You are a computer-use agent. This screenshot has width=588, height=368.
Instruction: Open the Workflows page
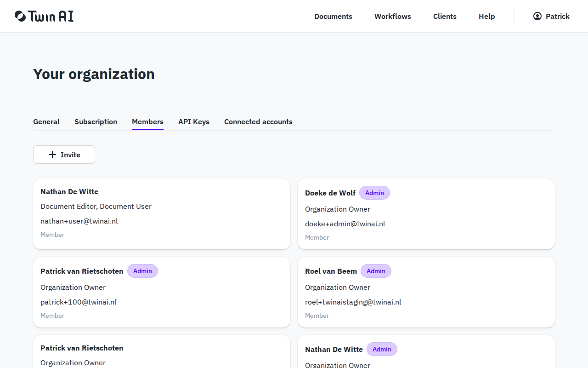click(x=393, y=16)
